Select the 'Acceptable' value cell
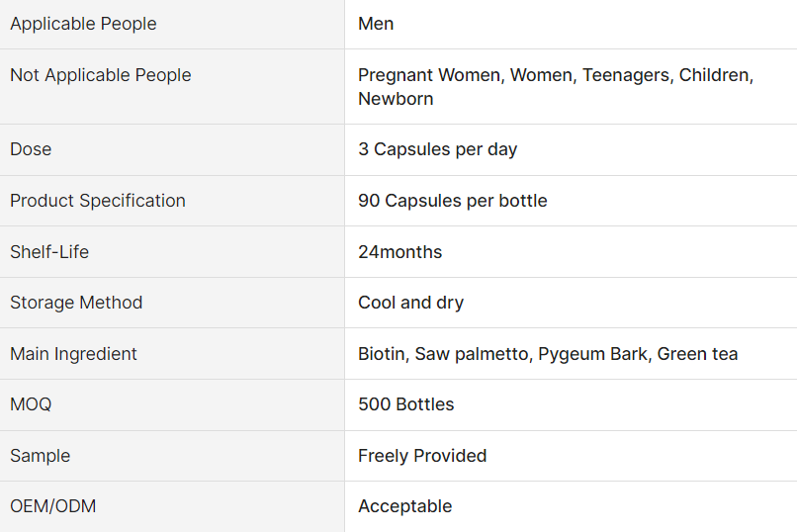Image resolution: width=797 pixels, height=532 pixels. (404, 506)
